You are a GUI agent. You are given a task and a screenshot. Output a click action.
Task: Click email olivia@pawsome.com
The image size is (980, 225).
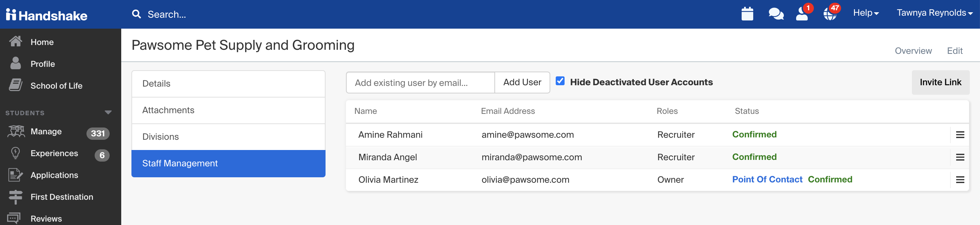point(525,180)
